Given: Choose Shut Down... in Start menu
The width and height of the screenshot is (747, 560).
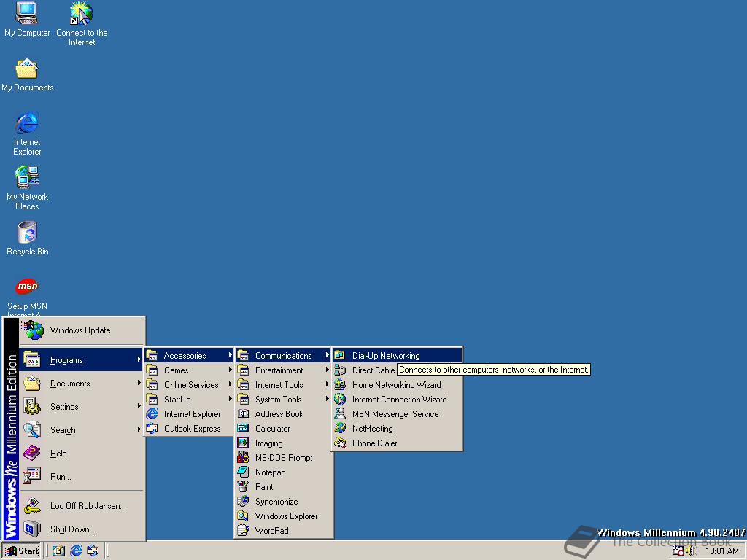Looking at the screenshot, I should (x=82, y=529).
